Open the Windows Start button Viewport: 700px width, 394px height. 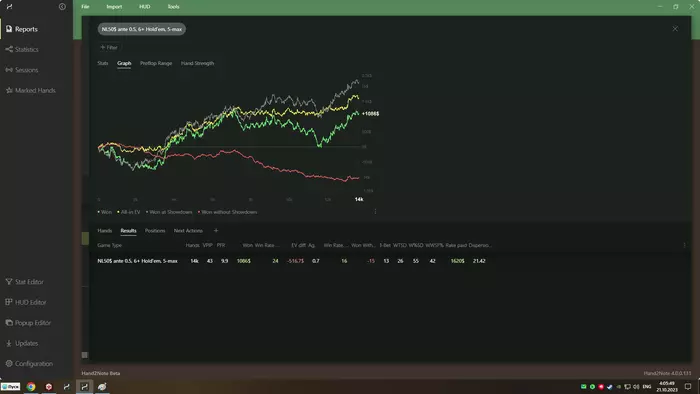10,386
